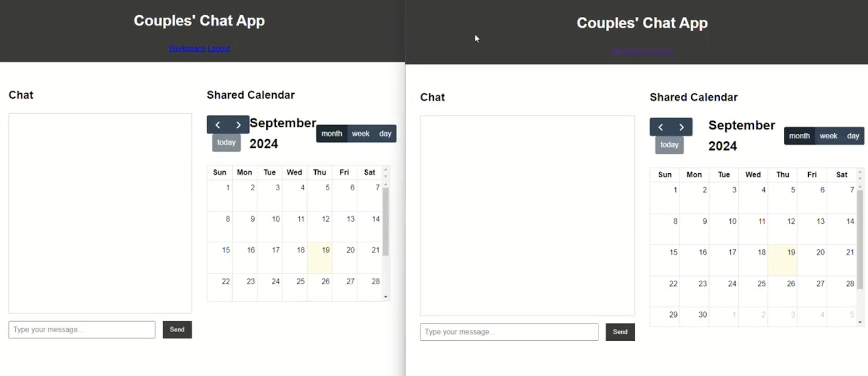The height and width of the screenshot is (376, 868).
Task: Click previous month arrow in right calendar
Action: [x=660, y=127]
